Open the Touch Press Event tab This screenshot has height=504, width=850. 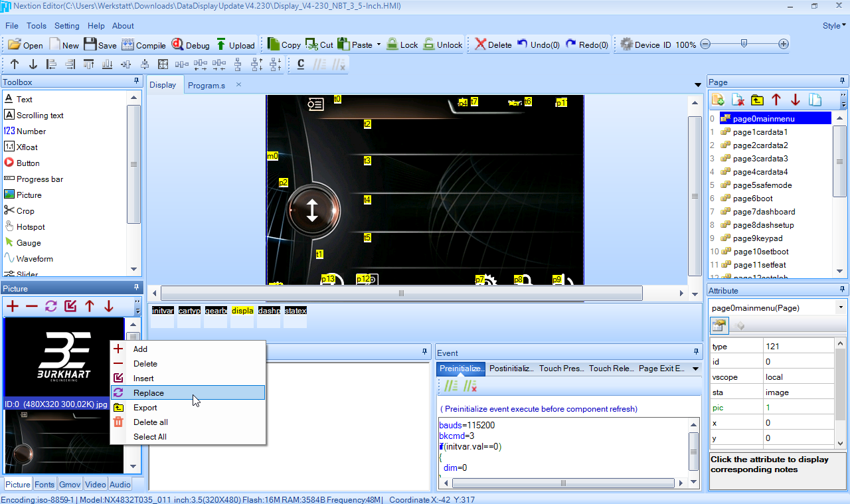(x=561, y=369)
